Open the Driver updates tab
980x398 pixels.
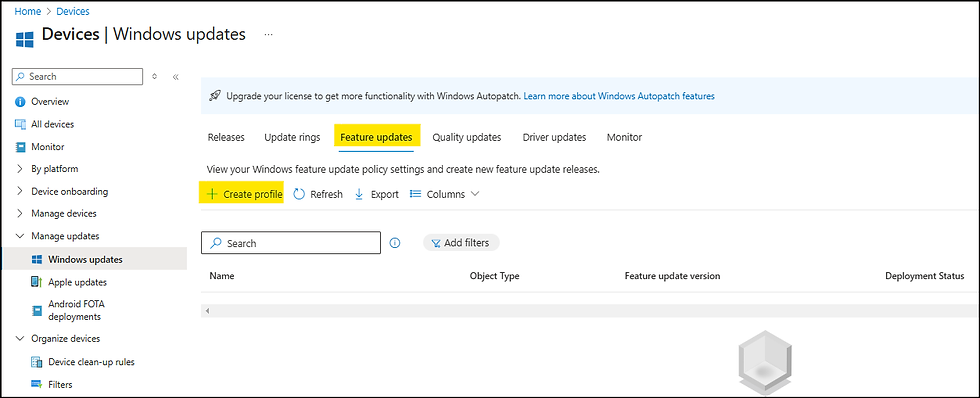pos(554,137)
